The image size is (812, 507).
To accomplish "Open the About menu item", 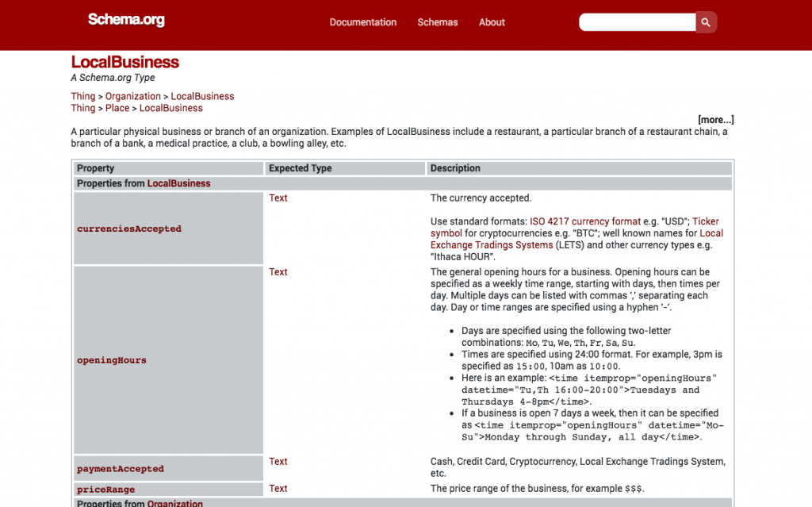I will tap(492, 22).
